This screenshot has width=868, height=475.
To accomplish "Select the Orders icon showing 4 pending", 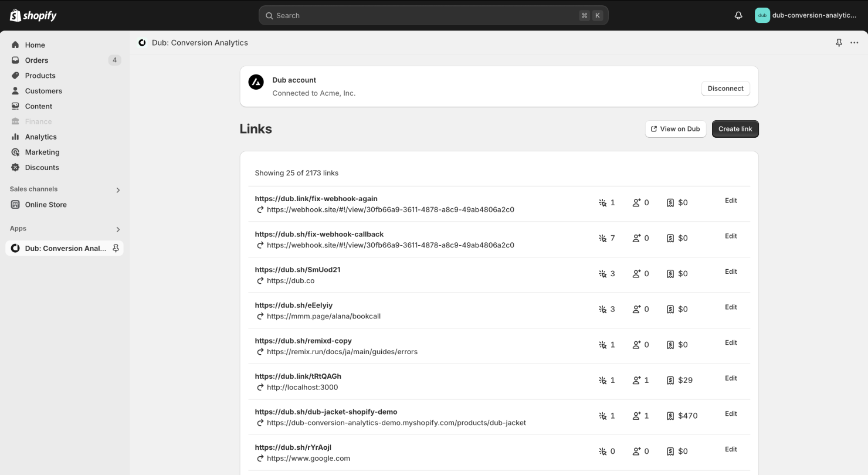I will [x=16, y=60].
